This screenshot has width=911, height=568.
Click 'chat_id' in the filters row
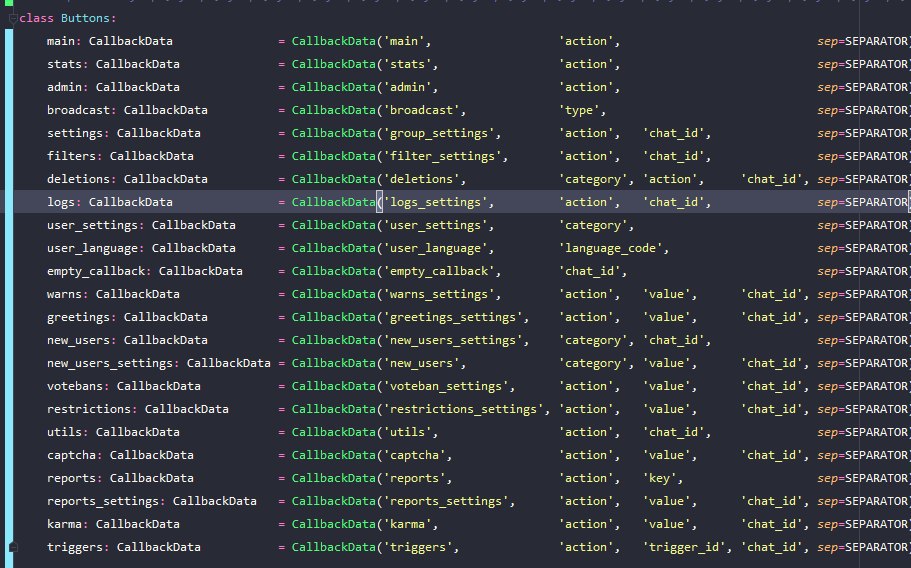(x=673, y=156)
